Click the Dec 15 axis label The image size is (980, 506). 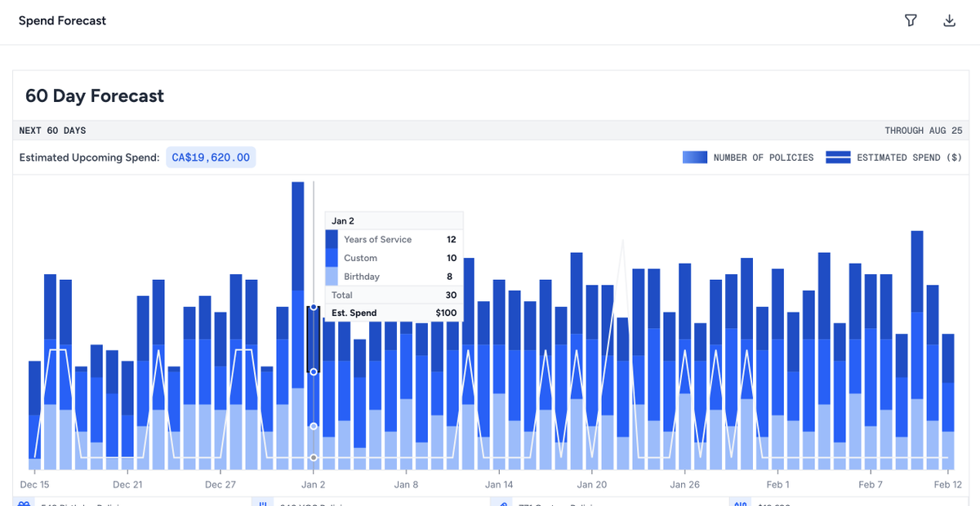34,485
